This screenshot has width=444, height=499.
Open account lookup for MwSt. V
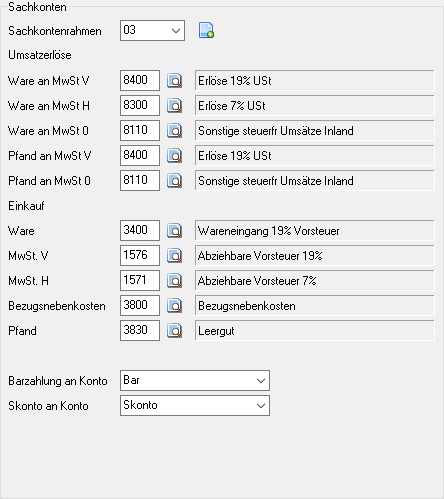click(174, 255)
